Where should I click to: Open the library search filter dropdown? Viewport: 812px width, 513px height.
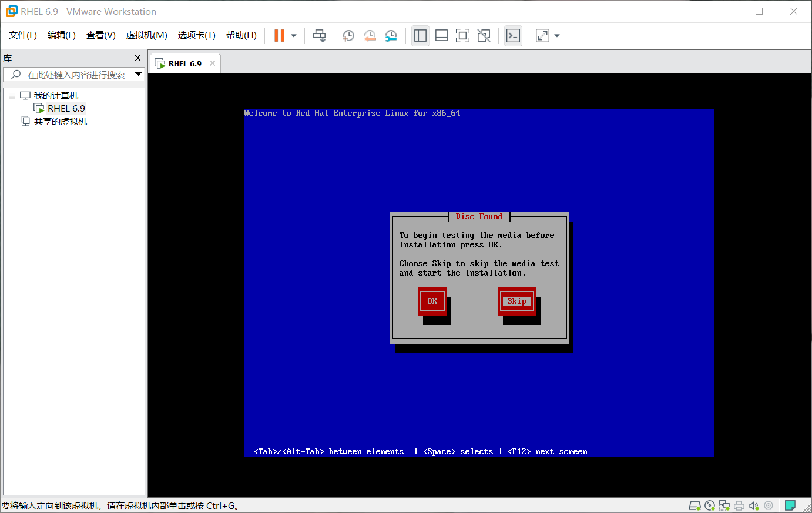[139, 75]
